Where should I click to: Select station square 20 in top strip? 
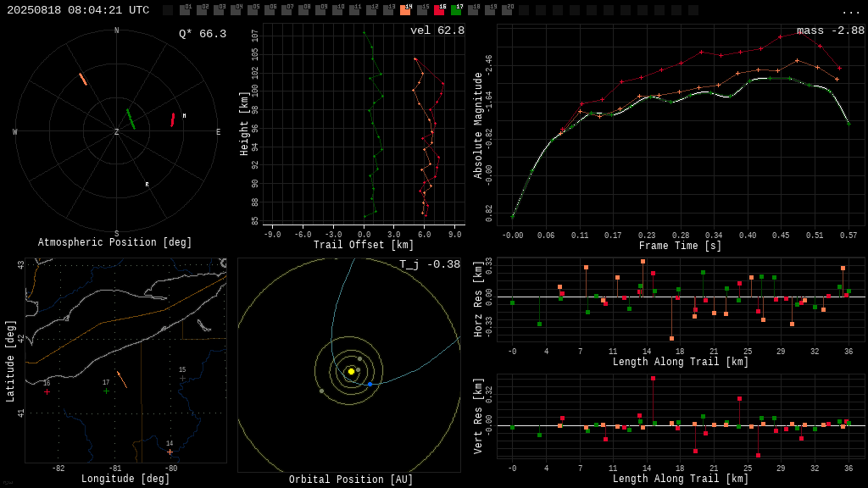[507, 10]
